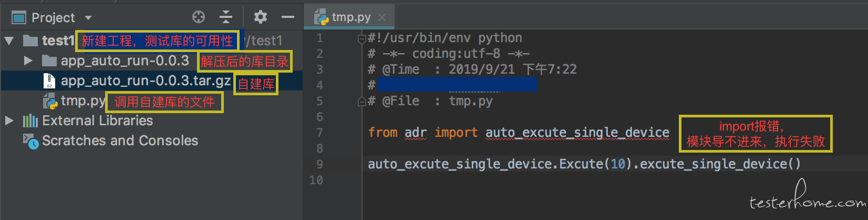Toggle the fold end marker on line 5
Image resolution: width=868 pixels, height=220 pixels.
pyautogui.click(x=361, y=101)
